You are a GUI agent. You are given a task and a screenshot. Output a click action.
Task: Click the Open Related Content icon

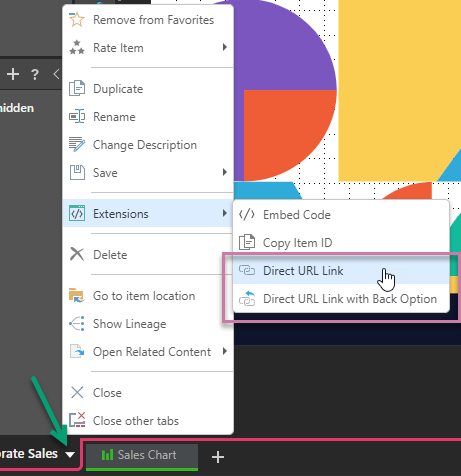coord(77,351)
